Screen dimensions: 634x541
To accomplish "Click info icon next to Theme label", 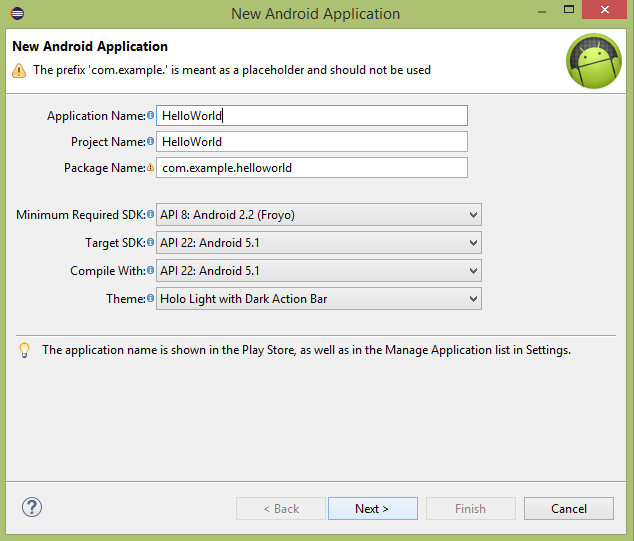I will pyautogui.click(x=151, y=298).
